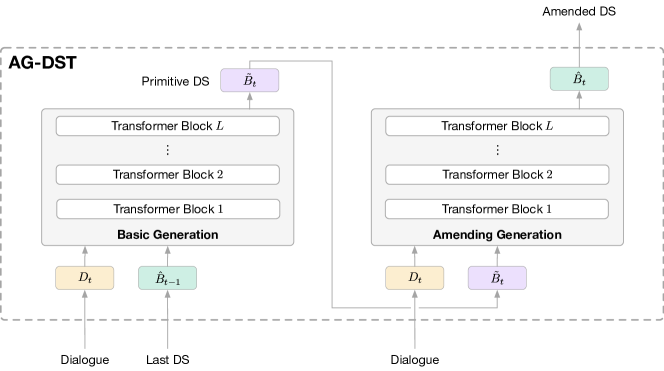The height and width of the screenshot is (371, 664).
Task: Click the yellow D_t box under Amending Generation
Action: [x=415, y=278]
